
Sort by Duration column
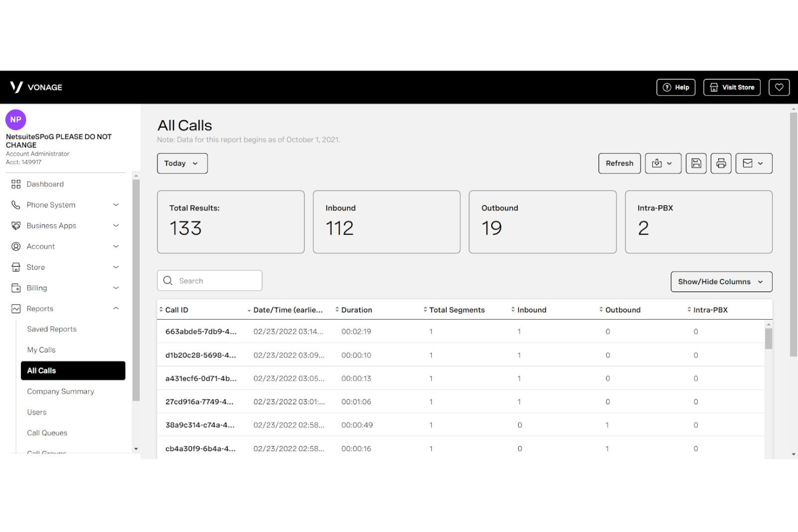(x=354, y=310)
